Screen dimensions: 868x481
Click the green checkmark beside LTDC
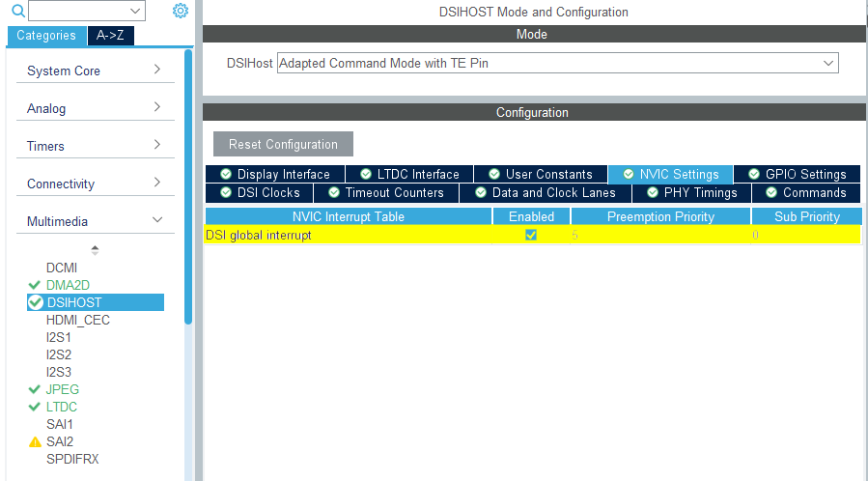[x=36, y=407]
